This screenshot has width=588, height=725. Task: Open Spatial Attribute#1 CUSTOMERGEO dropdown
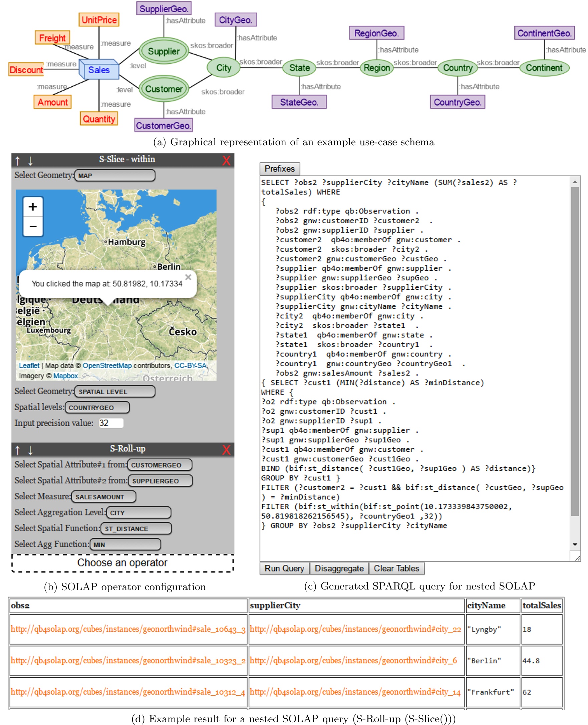click(160, 465)
